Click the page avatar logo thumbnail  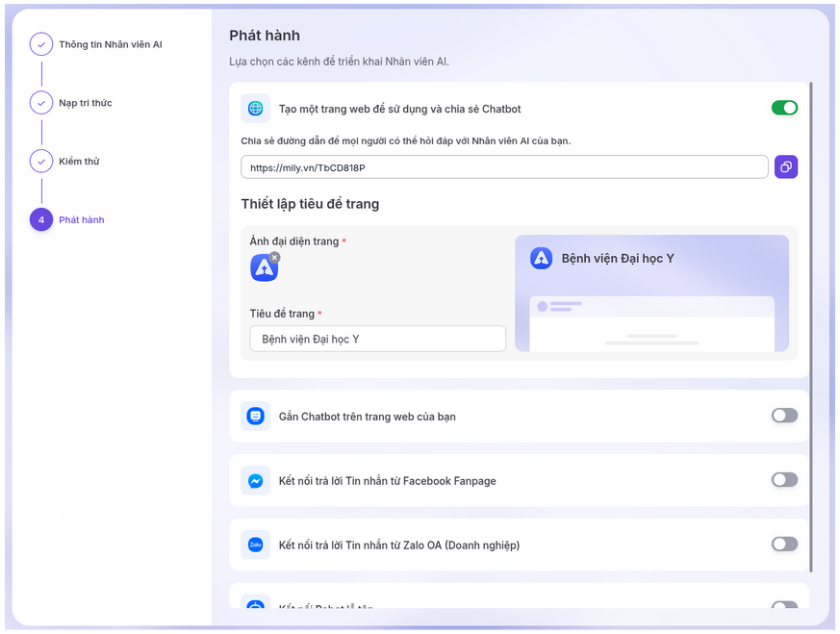pos(264,268)
